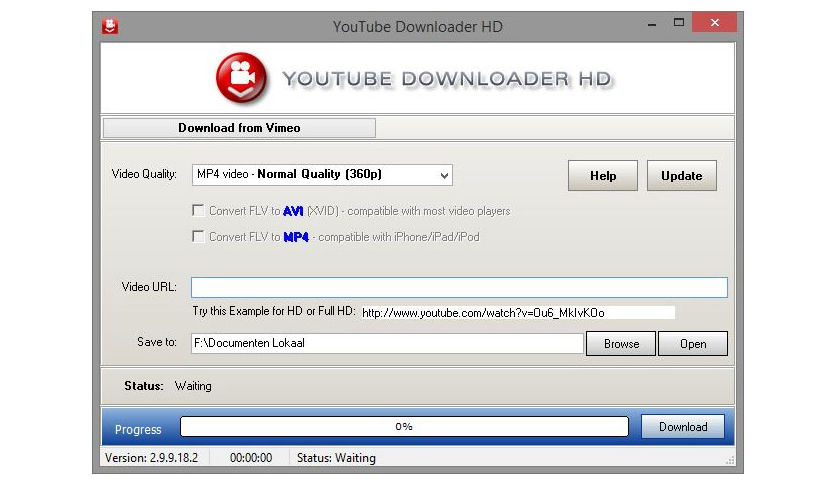Click the Update button
836x484 pixels.
(x=681, y=175)
